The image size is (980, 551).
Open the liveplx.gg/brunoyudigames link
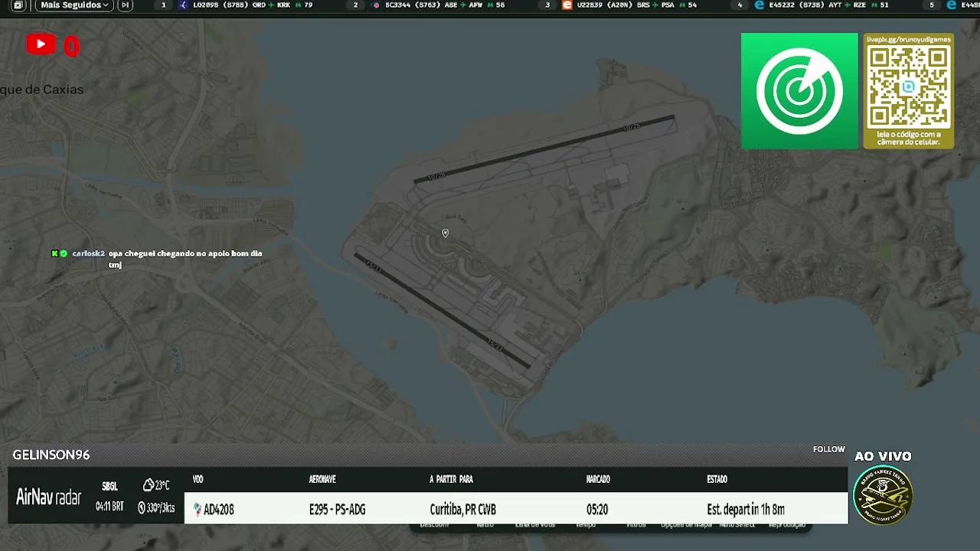point(909,38)
